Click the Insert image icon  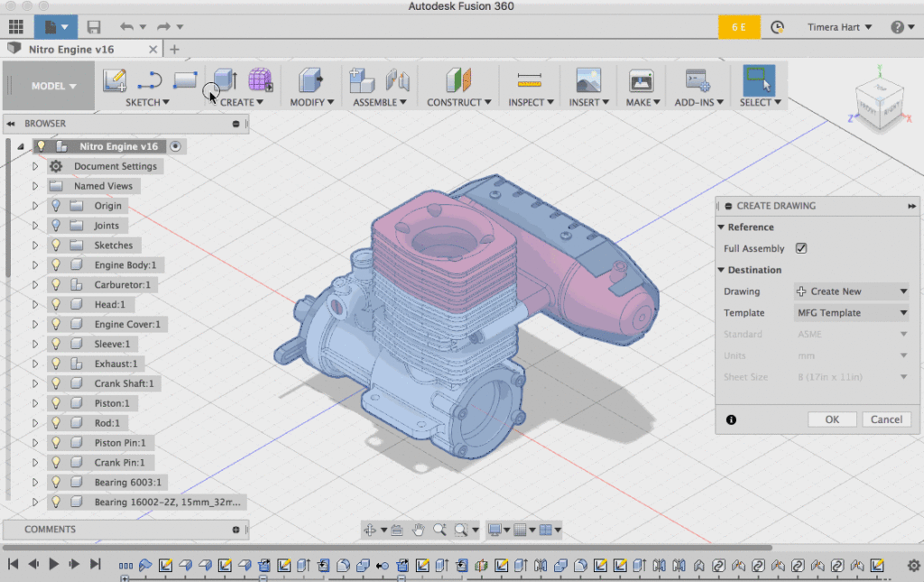(588, 80)
